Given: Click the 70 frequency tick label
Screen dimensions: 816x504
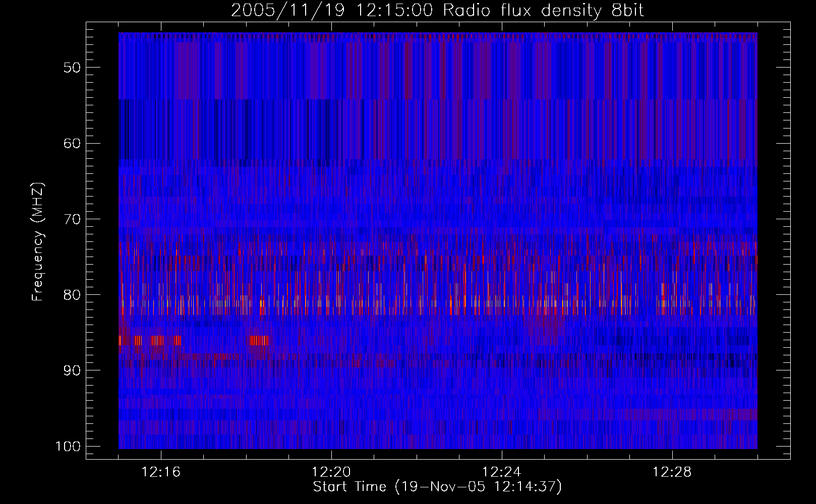Looking at the screenshot, I should (72, 219).
